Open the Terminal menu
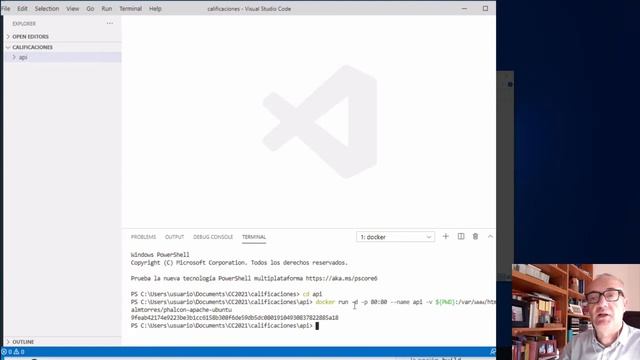This screenshot has width=640, height=360. tap(131, 9)
